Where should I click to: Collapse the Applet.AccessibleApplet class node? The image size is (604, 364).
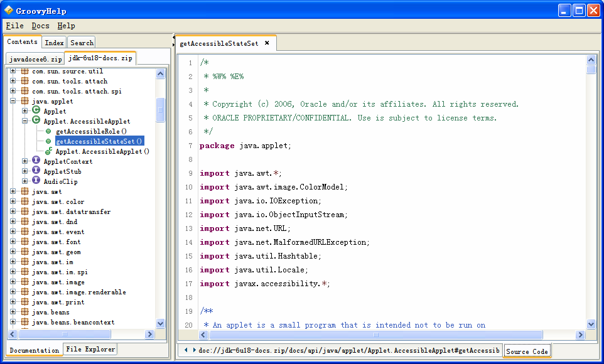point(25,121)
